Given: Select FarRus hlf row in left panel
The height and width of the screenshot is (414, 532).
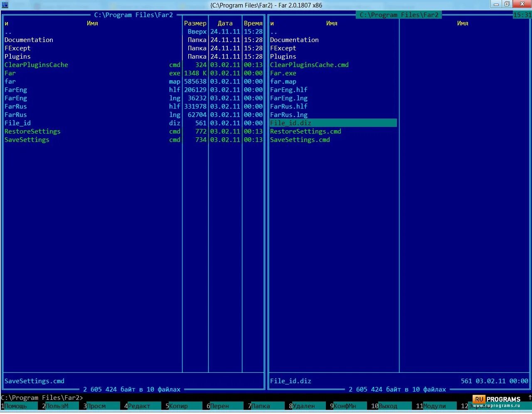Looking at the screenshot, I should tap(133, 107).
